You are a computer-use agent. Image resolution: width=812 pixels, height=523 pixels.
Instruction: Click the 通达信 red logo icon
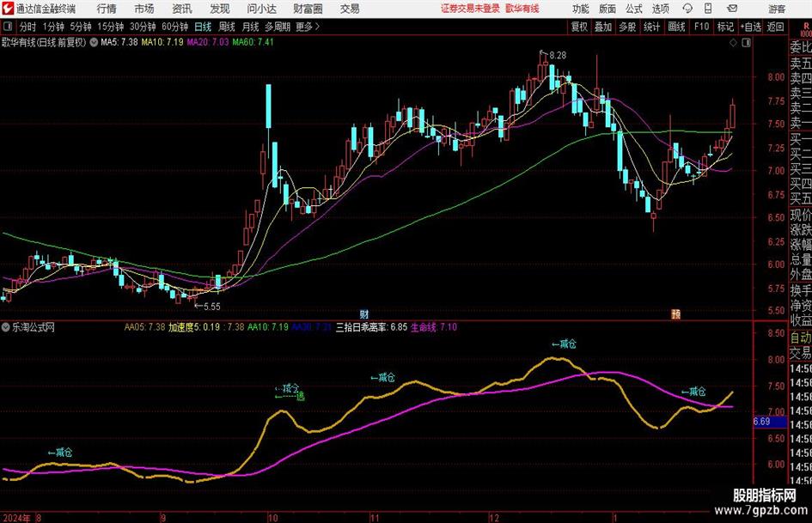(8, 9)
